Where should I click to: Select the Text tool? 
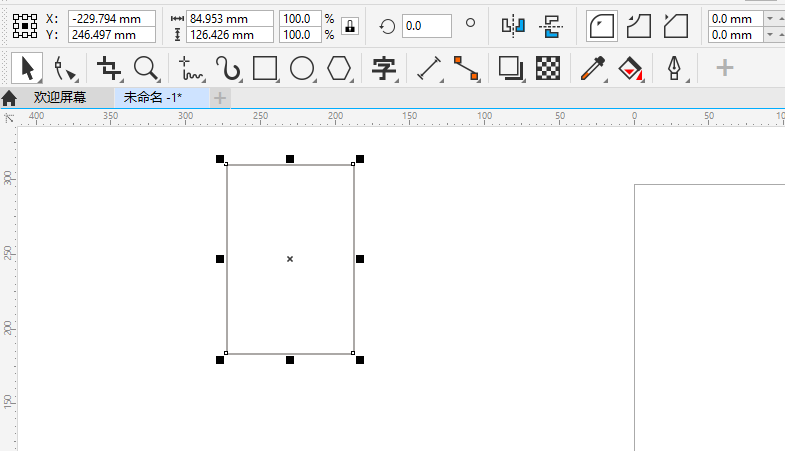[384, 68]
